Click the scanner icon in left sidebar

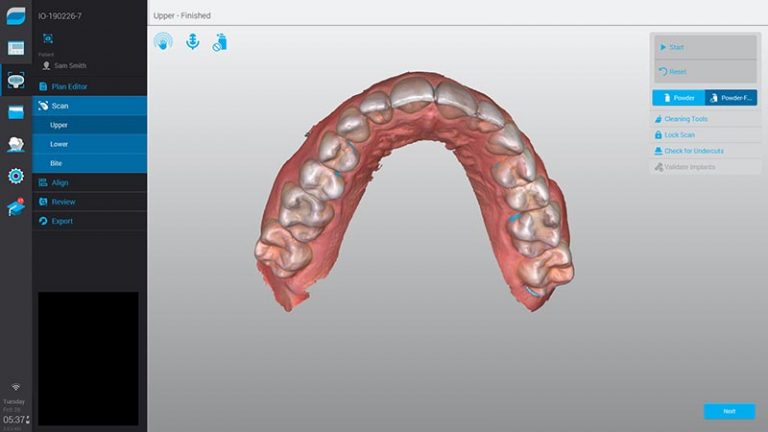[x=16, y=80]
